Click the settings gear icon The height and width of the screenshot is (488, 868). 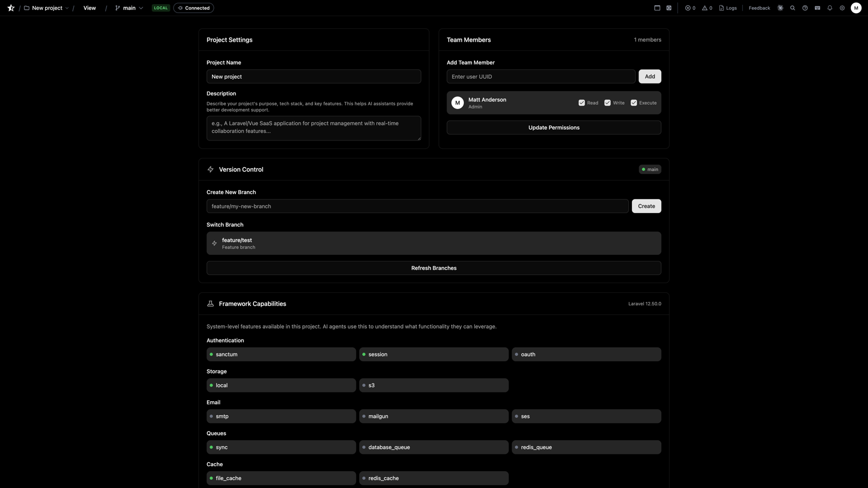click(842, 8)
